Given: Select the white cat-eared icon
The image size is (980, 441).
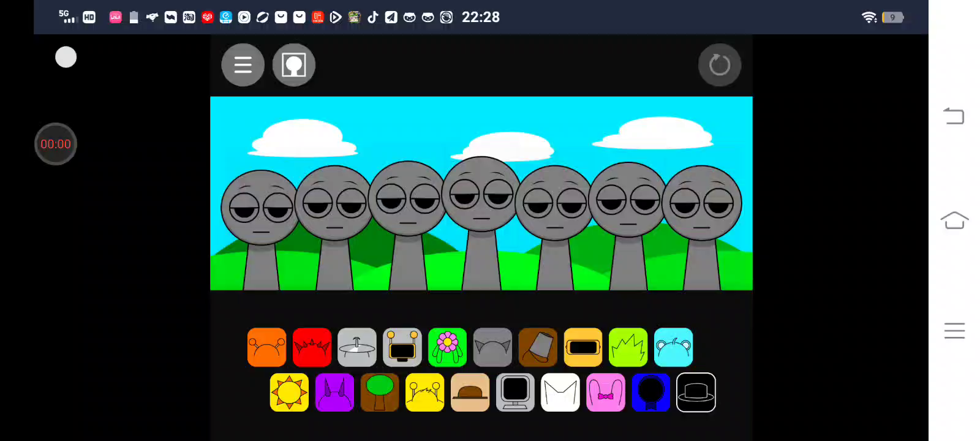Looking at the screenshot, I should [x=560, y=393].
